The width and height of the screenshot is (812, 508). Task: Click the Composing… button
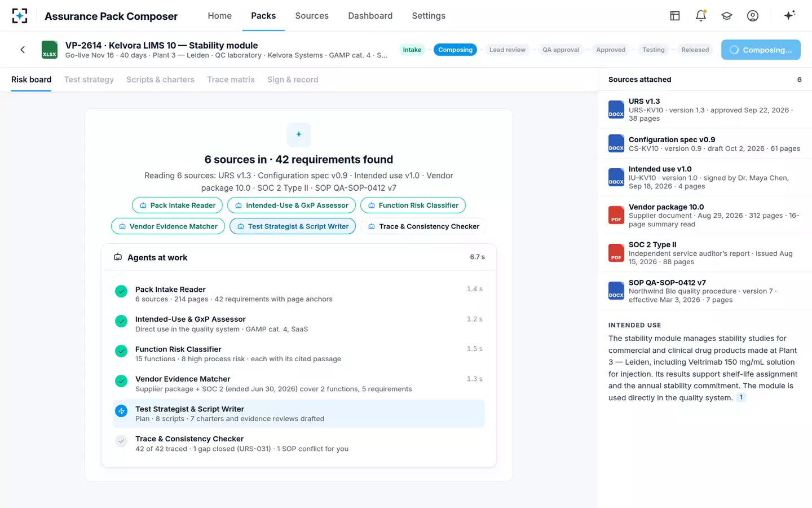[761, 50]
